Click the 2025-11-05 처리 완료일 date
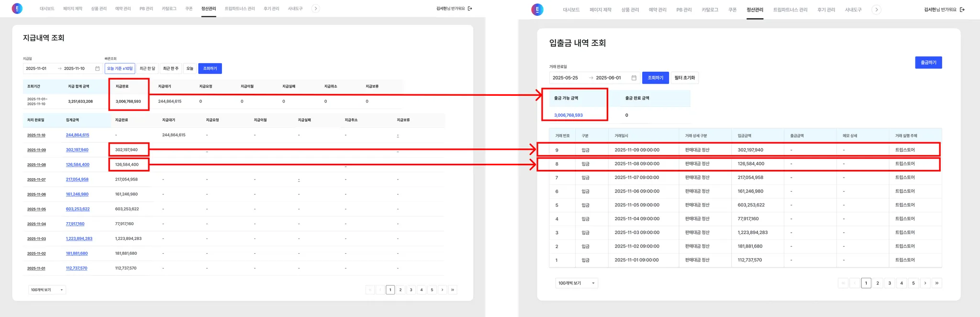 [36, 209]
